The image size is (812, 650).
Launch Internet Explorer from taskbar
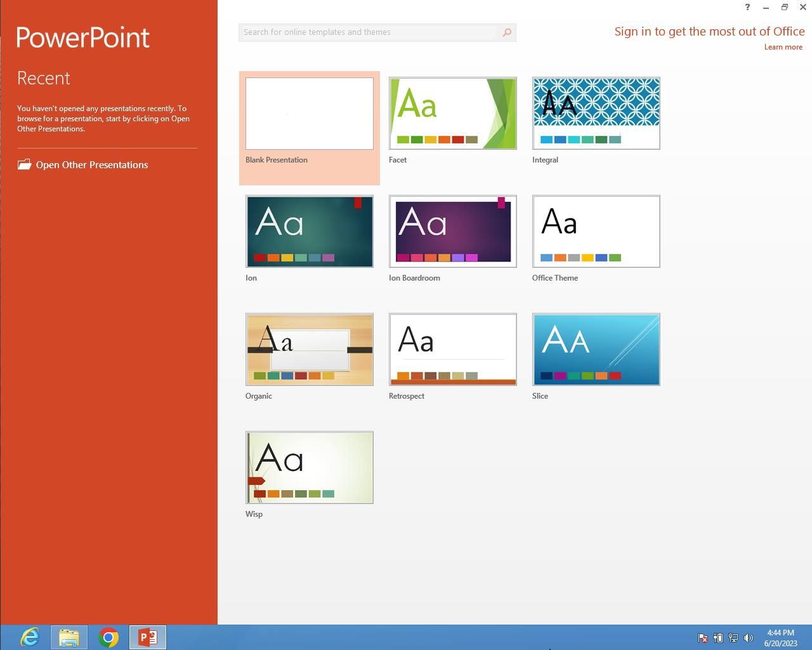click(x=30, y=637)
